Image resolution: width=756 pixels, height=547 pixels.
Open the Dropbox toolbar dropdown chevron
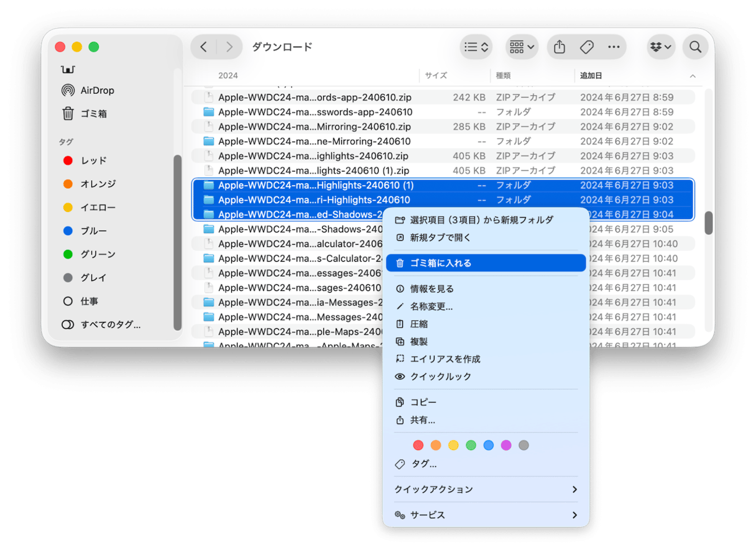tap(668, 47)
